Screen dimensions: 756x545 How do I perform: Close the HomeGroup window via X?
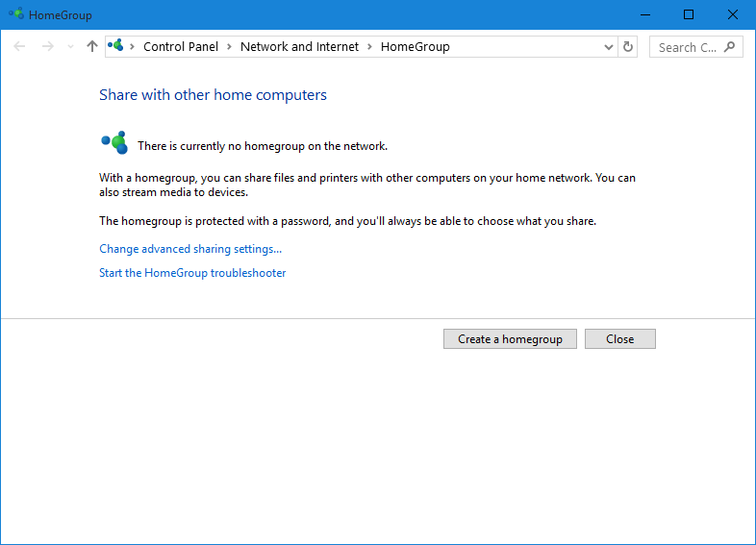pyautogui.click(x=732, y=15)
